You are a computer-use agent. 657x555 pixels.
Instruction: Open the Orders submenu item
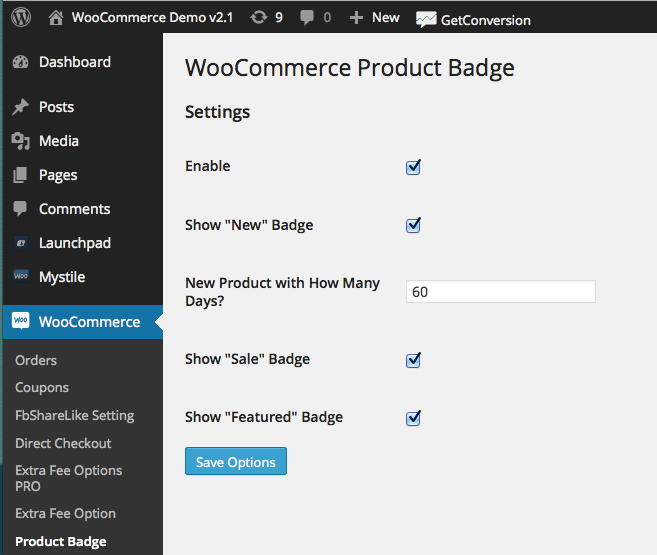click(36, 360)
